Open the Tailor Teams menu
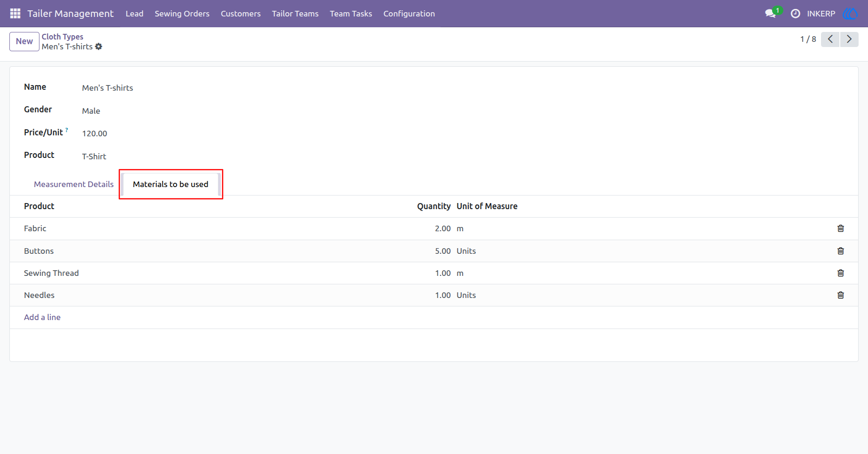868x454 pixels. [x=295, y=14]
